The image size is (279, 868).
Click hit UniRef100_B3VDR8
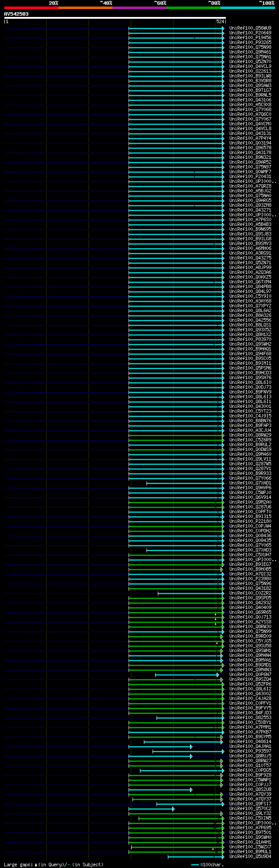250,81
